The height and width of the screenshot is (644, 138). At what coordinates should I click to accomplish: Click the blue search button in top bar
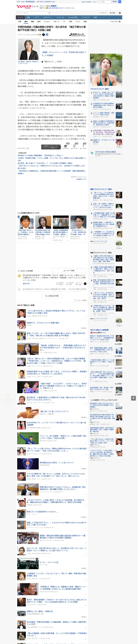(x=120, y=2)
